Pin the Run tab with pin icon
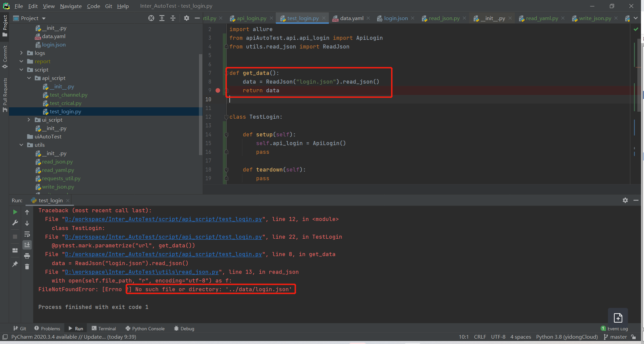Viewport: 644px width, 344px height. pos(15,264)
